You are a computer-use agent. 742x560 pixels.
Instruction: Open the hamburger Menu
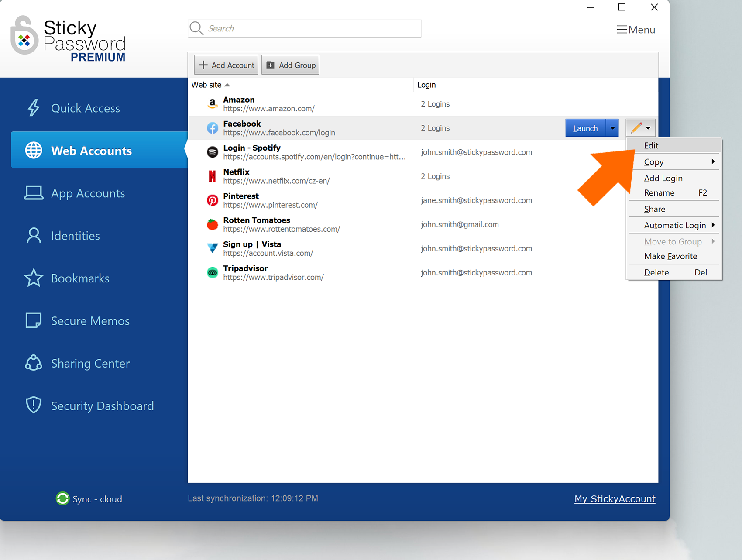tap(636, 30)
